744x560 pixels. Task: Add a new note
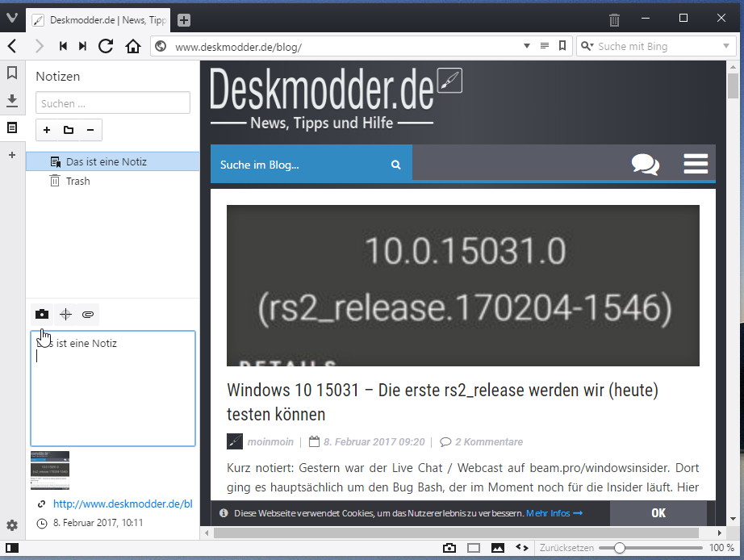[x=47, y=130]
